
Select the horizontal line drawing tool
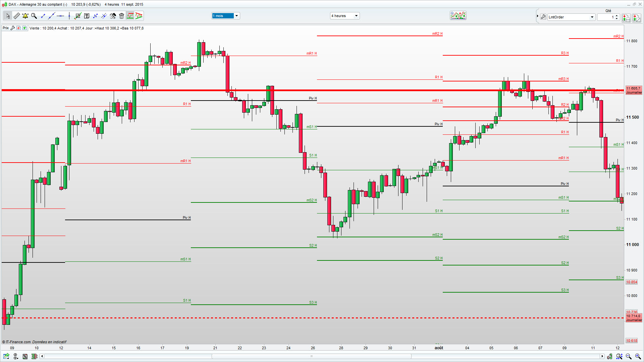point(60,16)
